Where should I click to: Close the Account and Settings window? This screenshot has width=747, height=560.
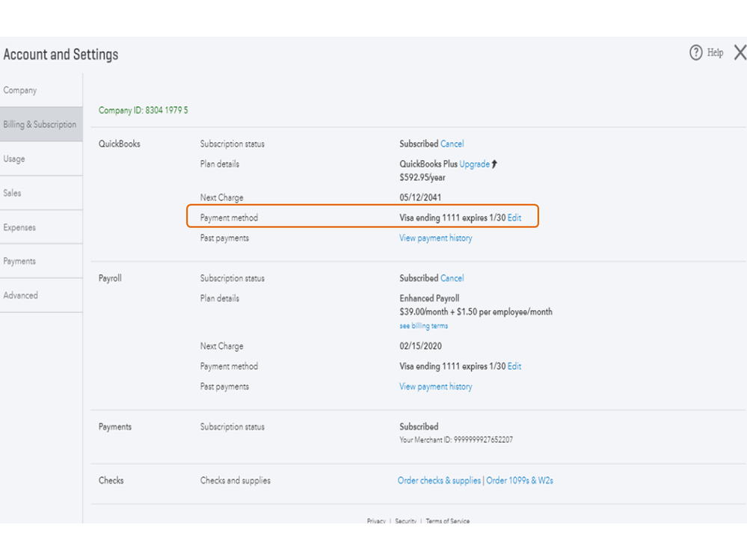[740, 52]
